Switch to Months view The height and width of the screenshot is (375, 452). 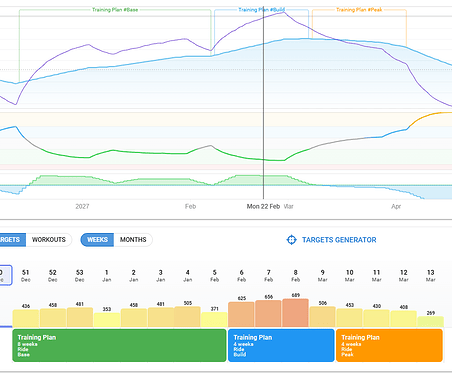click(133, 240)
